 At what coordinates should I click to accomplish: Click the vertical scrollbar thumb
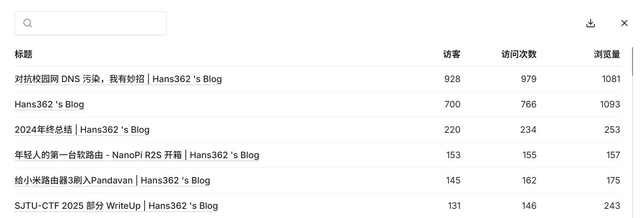coord(632,62)
